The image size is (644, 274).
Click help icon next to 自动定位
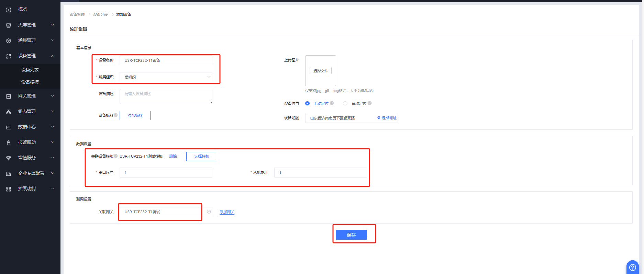click(x=370, y=103)
